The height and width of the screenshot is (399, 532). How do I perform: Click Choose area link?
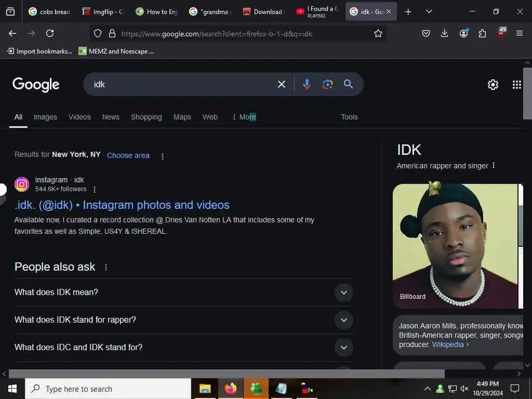coord(128,155)
